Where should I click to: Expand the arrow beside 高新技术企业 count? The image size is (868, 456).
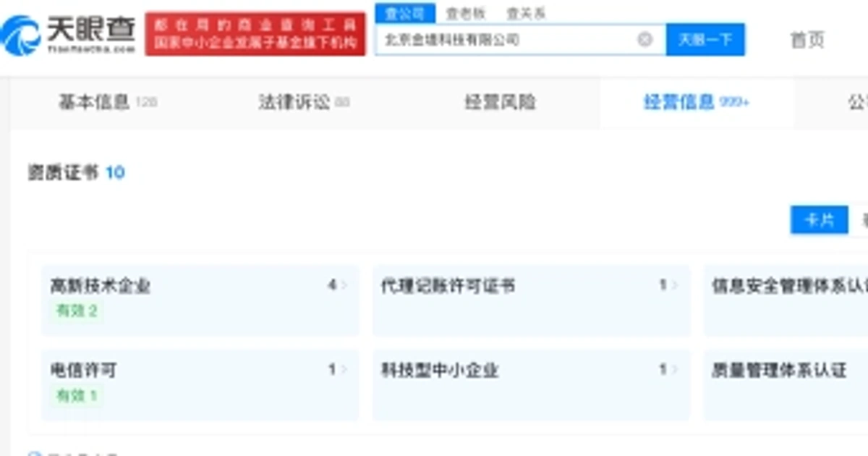[x=344, y=285]
